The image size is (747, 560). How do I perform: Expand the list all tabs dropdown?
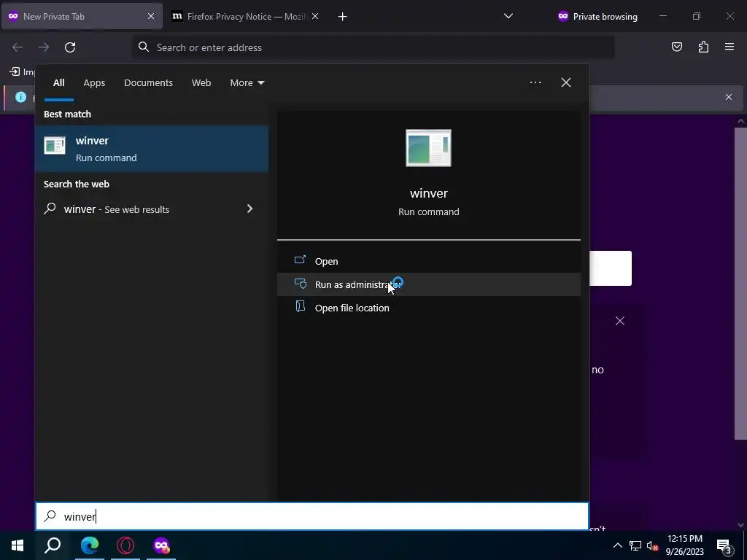click(508, 16)
